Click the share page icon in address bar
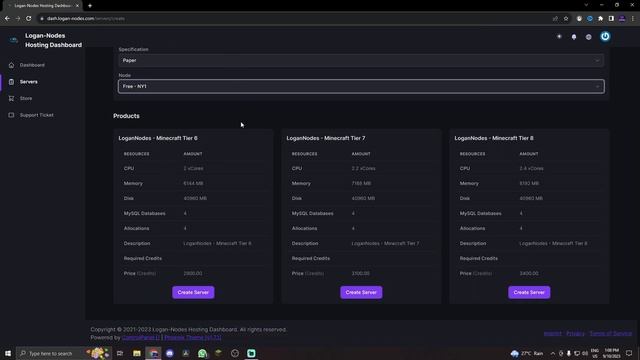The width and height of the screenshot is (640, 360). pos(555,18)
